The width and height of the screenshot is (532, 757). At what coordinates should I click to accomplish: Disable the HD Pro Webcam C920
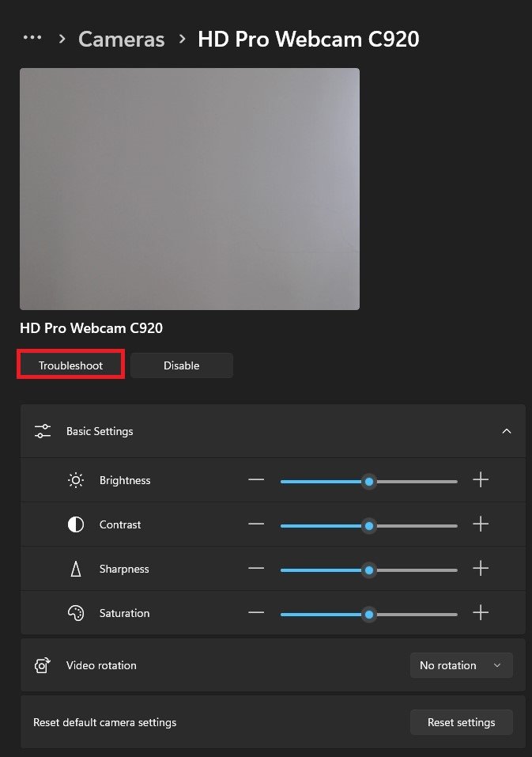[181, 365]
